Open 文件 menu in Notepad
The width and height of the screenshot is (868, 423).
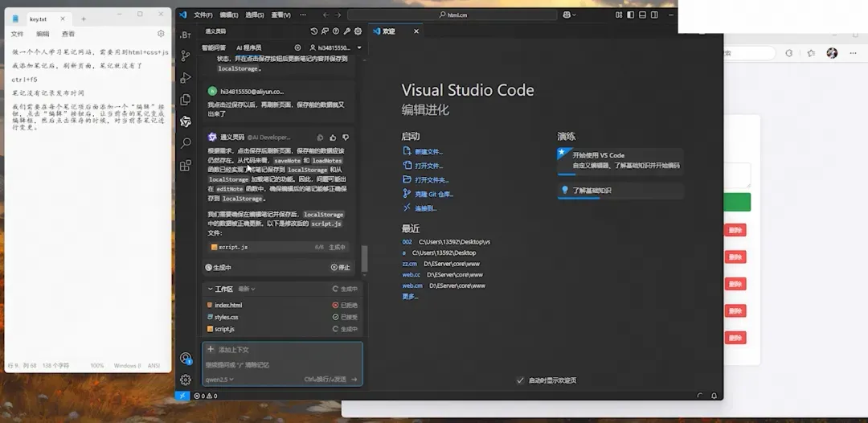(17, 34)
